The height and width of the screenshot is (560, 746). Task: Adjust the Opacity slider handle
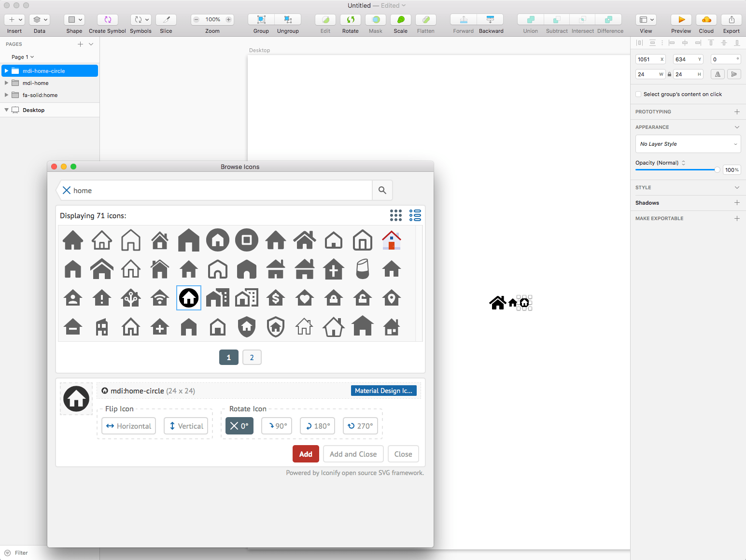(717, 169)
